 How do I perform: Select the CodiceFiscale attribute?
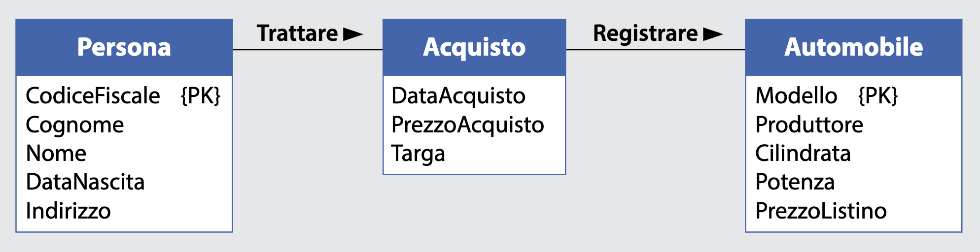[93, 95]
